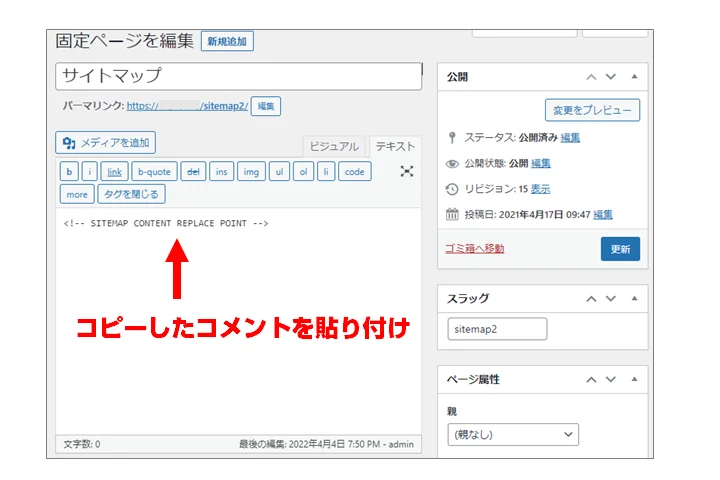Switch to the テキスト editor tab
The height and width of the screenshot is (480, 720).
[395, 147]
